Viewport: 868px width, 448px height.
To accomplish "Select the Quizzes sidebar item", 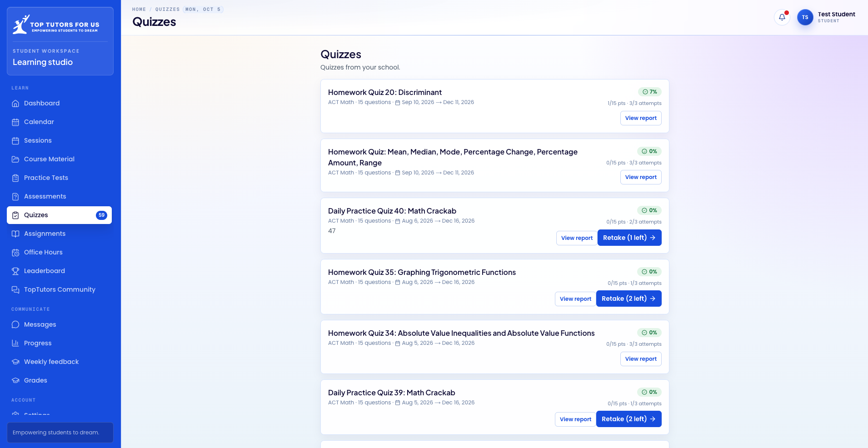I will [x=59, y=215].
